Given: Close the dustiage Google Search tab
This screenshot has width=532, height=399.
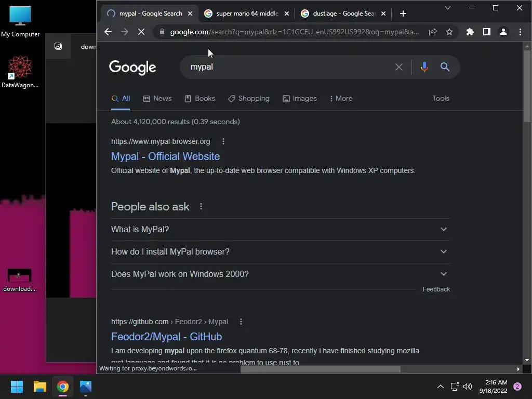Looking at the screenshot, I should [x=383, y=14].
